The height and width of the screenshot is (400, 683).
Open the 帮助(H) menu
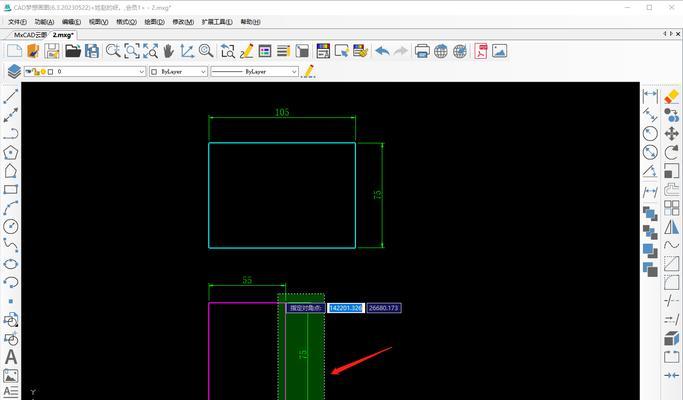tap(250, 22)
